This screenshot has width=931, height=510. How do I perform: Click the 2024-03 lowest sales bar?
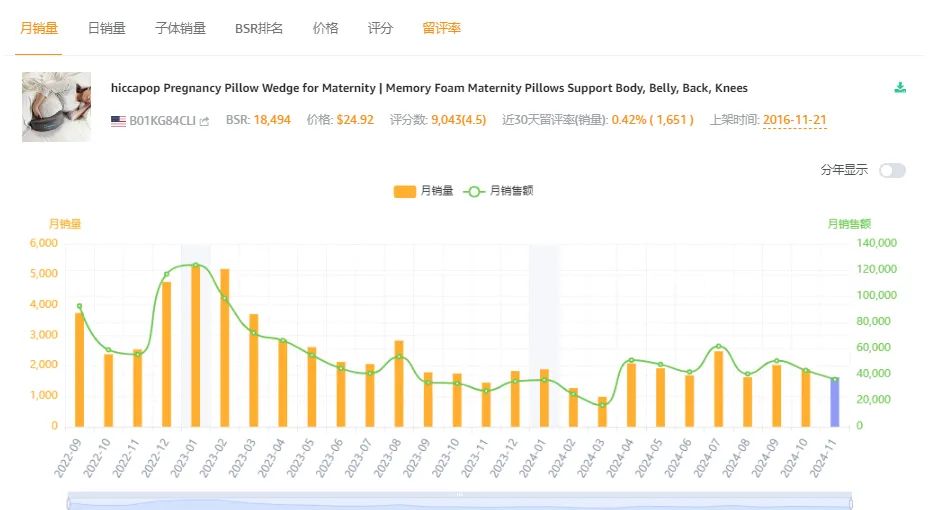(x=602, y=412)
